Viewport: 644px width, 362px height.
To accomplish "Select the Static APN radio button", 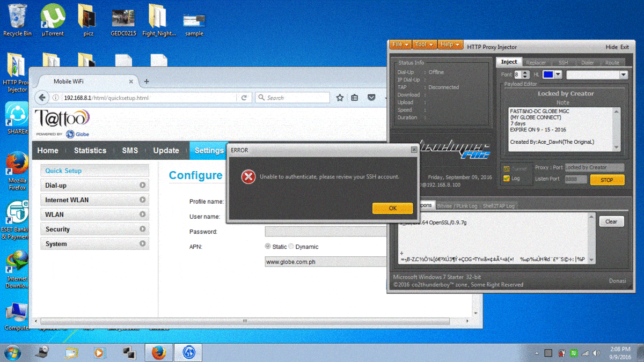I will coord(268,247).
